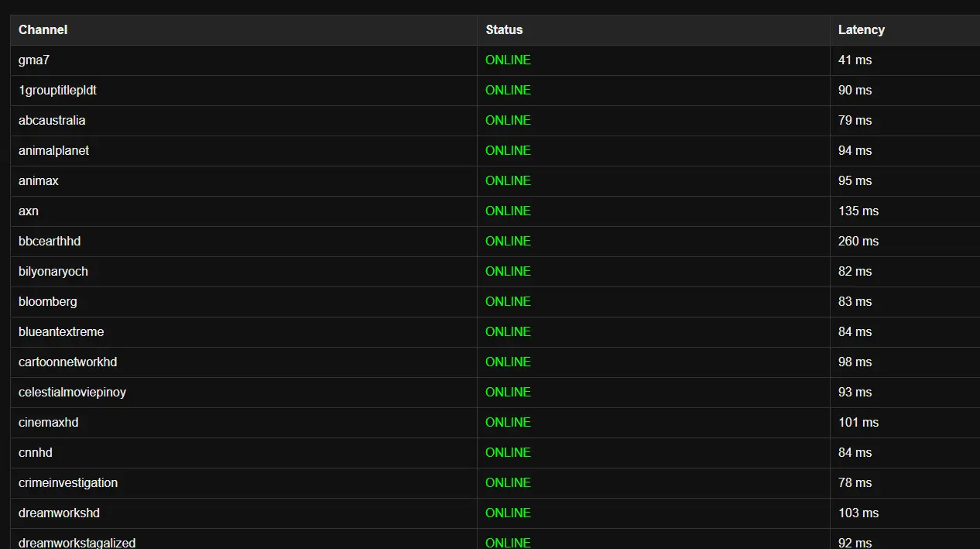Click ONLINE status in blueantextreme row
Viewport: 980px width, 549px height.
coord(508,331)
